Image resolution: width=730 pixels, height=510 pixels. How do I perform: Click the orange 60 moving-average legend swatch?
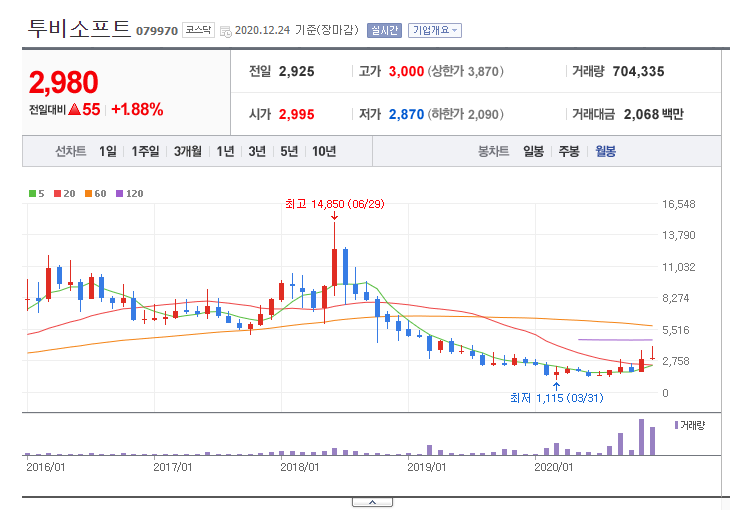coord(88,193)
